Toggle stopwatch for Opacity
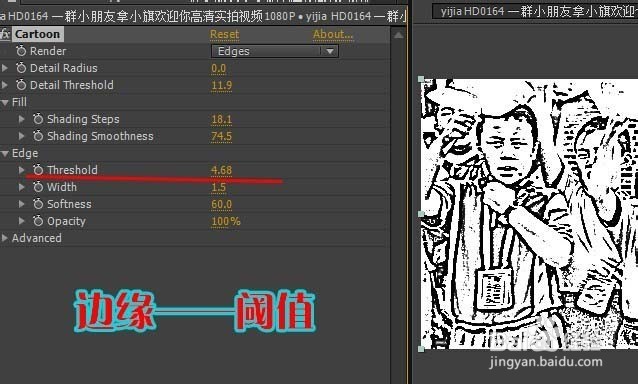638x384 pixels. [38, 221]
